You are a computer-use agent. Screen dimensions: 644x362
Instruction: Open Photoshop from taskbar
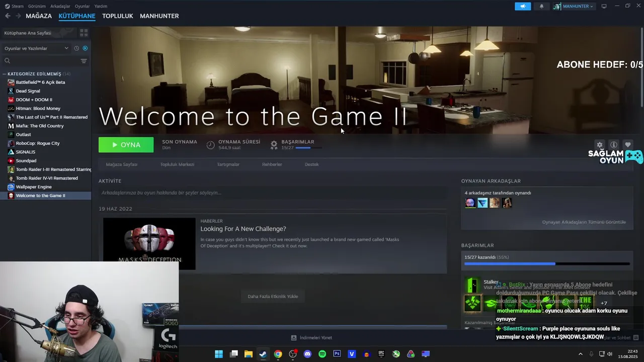pos(337,354)
